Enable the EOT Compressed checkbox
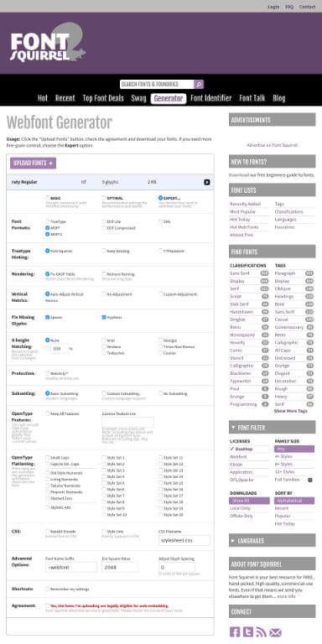 coord(104,227)
